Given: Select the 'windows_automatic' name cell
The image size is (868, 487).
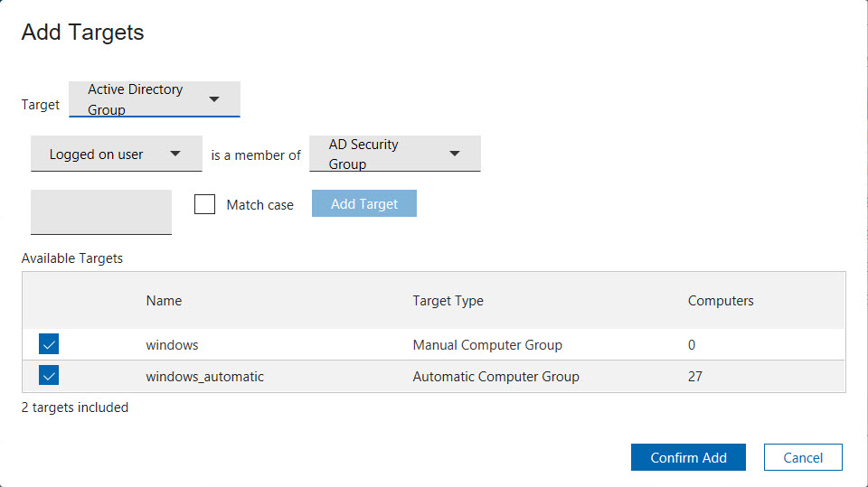Looking at the screenshot, I should pyautogui.click(x=205, y=376).
